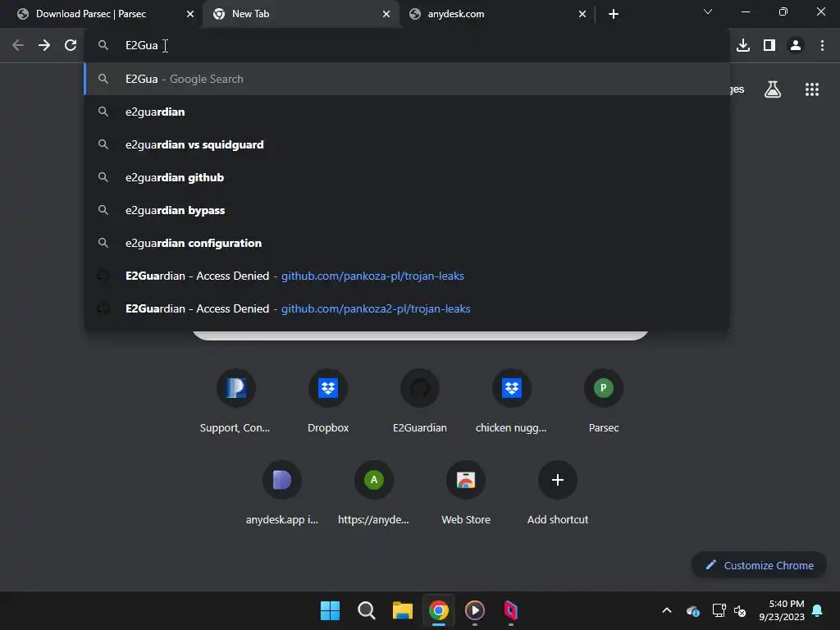Open the Chrome profile avatar menu

click(x=796, y=46)
